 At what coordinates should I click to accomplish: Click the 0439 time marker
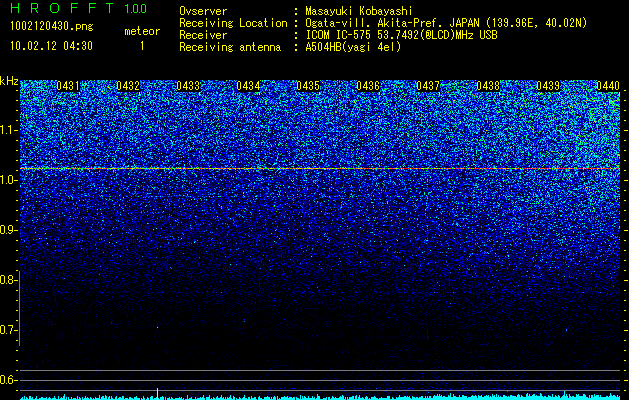[548, 85]
